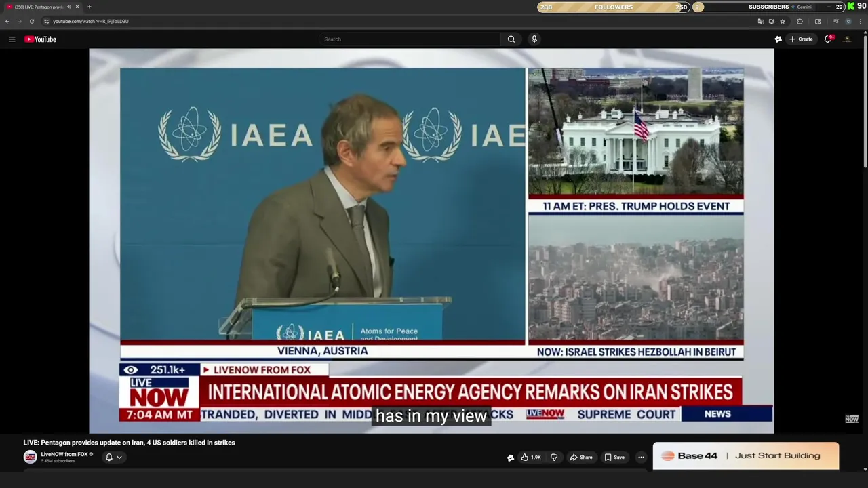The image size is (868, 488).
Task: Open the Create button
Action: point(801,39)
